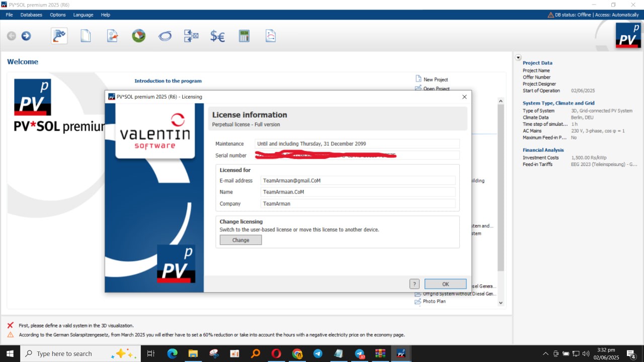Click the red X error icon in messages
This screenshot has width=644, height=362.
10,325
